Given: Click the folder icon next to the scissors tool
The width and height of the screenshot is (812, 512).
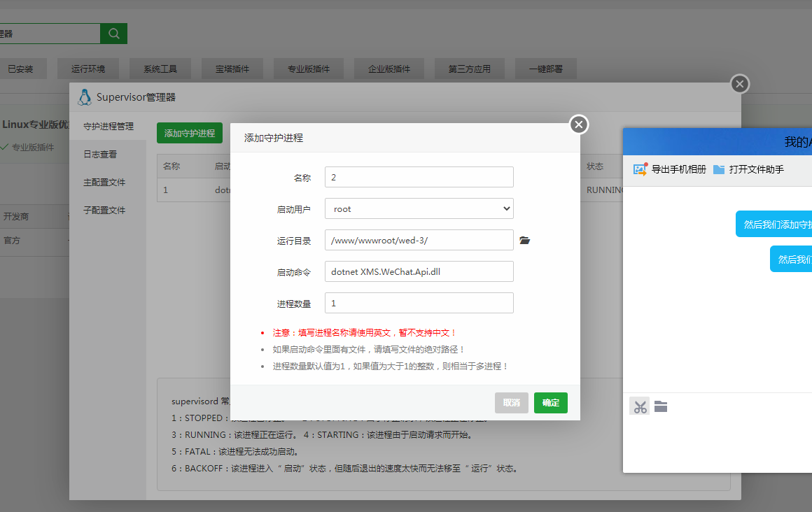Looking at the screenshot, I should (661, 406).
